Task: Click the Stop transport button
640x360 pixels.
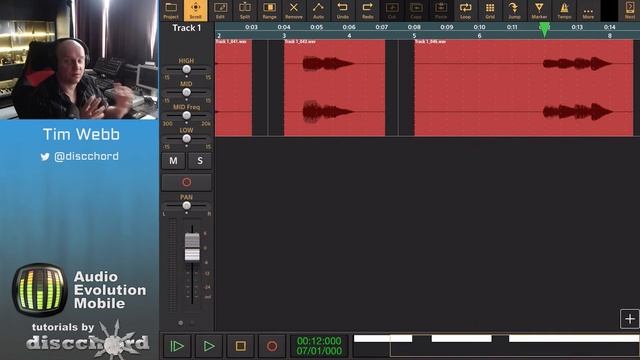Action: 240,346
